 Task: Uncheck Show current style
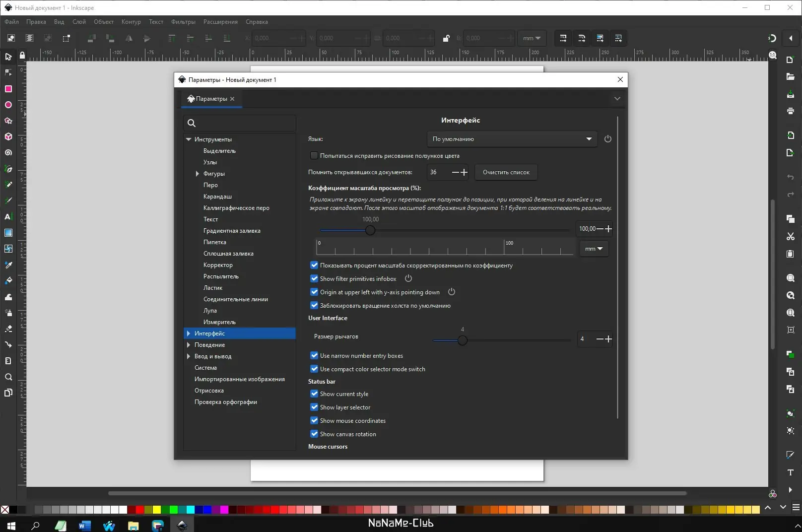(314, 394)
